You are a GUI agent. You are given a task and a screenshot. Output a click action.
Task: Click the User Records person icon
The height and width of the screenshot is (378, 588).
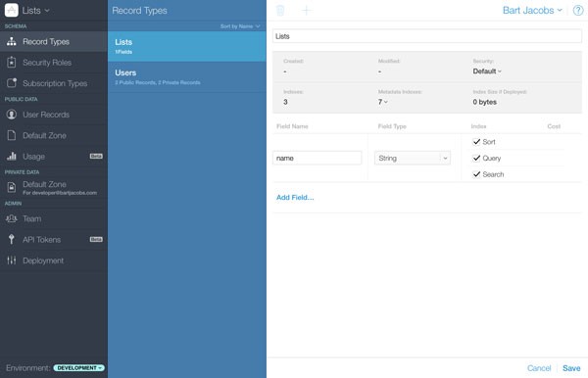pos(11,115)
